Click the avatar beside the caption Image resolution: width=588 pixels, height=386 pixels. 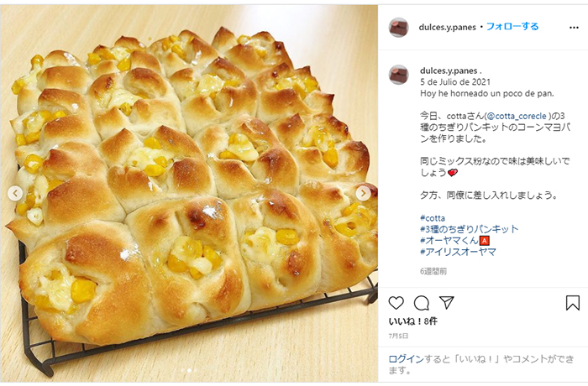(399, 75)
